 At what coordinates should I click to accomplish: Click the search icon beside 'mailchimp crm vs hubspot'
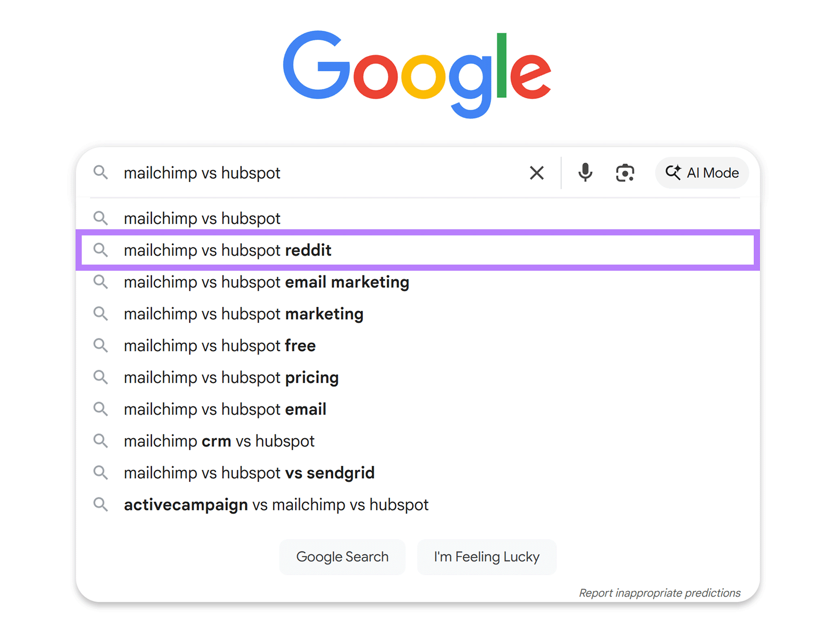101,441
